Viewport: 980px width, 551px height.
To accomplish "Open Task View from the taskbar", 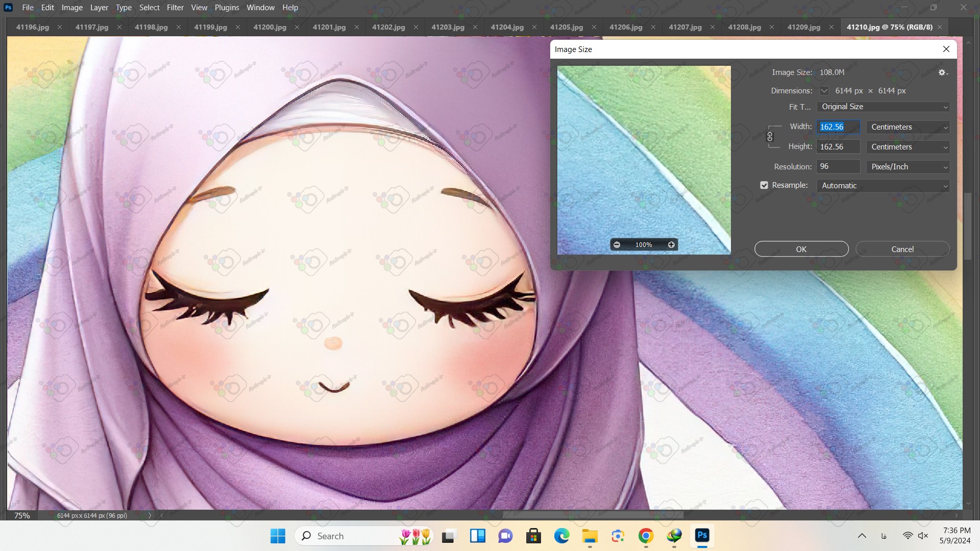I will (449, 536).
